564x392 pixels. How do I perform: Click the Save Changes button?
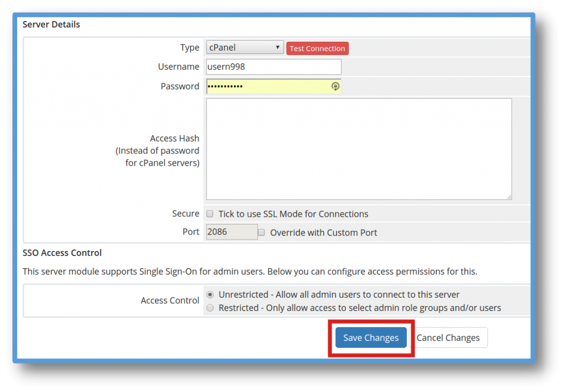coord(371,338)
